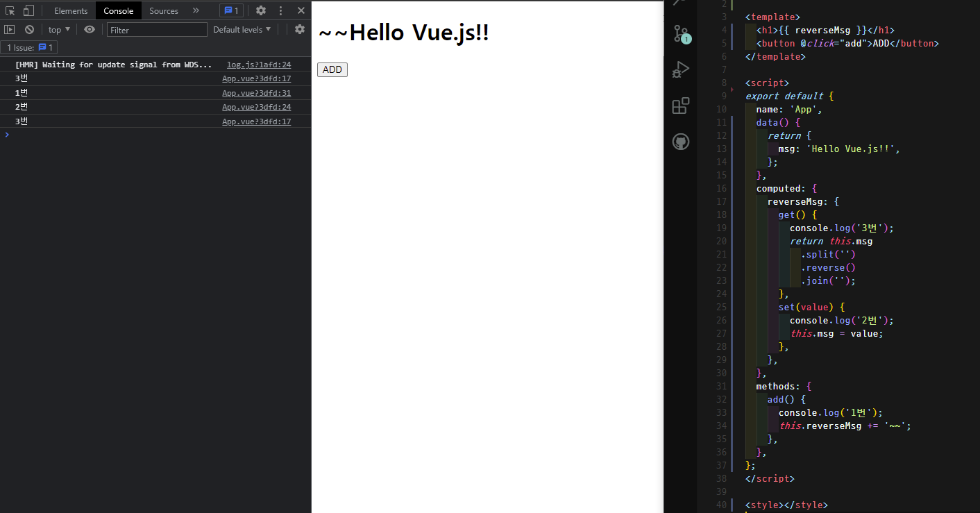Select the '1번' console log entry
The width and height of the screenshot is (980, 513).
[x=22, y=92]
